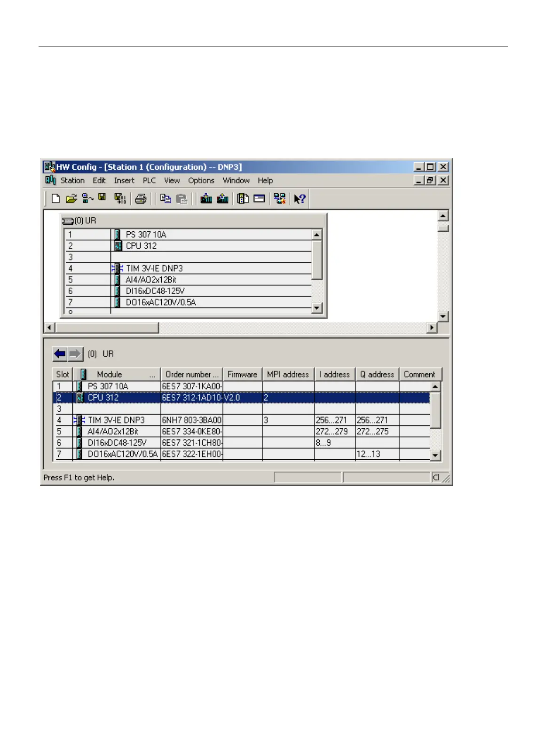This screenshot has width=560, height=746.
Task: Click the Paste toolbar icon
Action: tap(181, 199)
